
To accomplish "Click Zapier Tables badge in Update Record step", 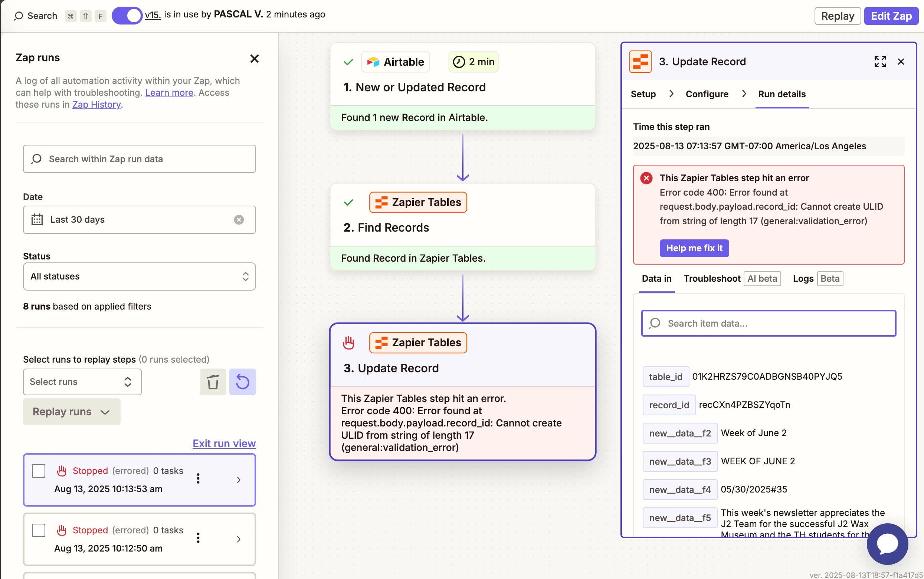I will [x=418, y=343].
